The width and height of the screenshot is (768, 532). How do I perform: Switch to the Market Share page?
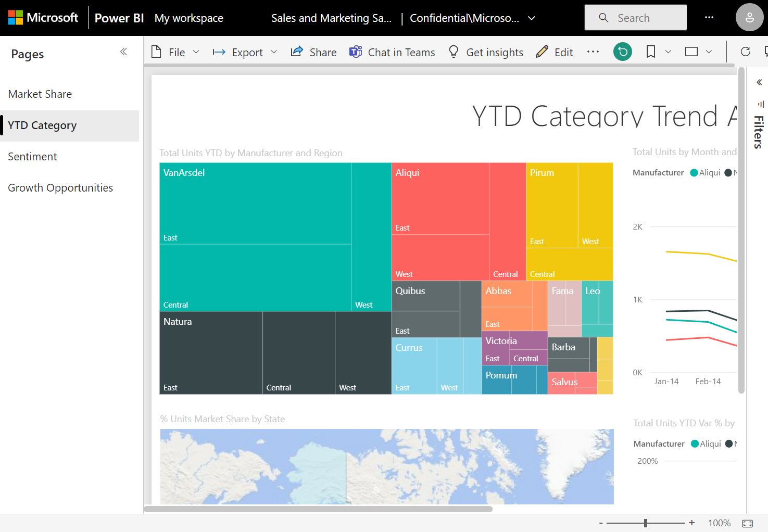coord(40,94)
